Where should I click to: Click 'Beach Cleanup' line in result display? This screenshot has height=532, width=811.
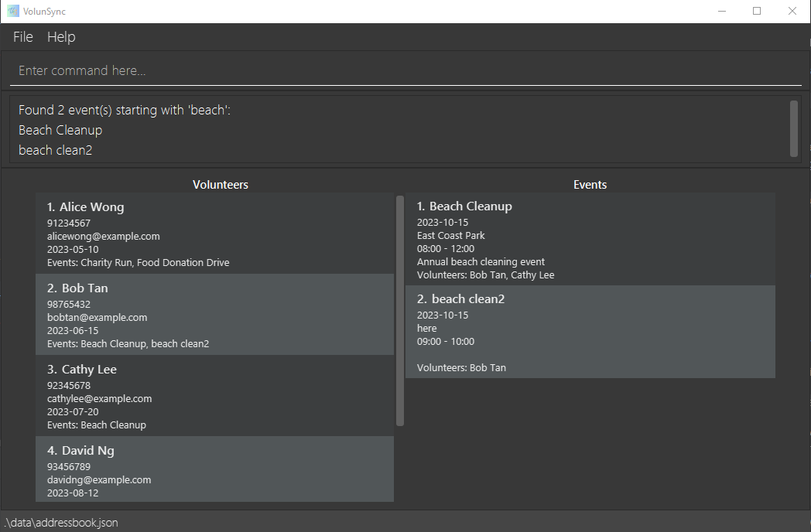coord(60,130)
